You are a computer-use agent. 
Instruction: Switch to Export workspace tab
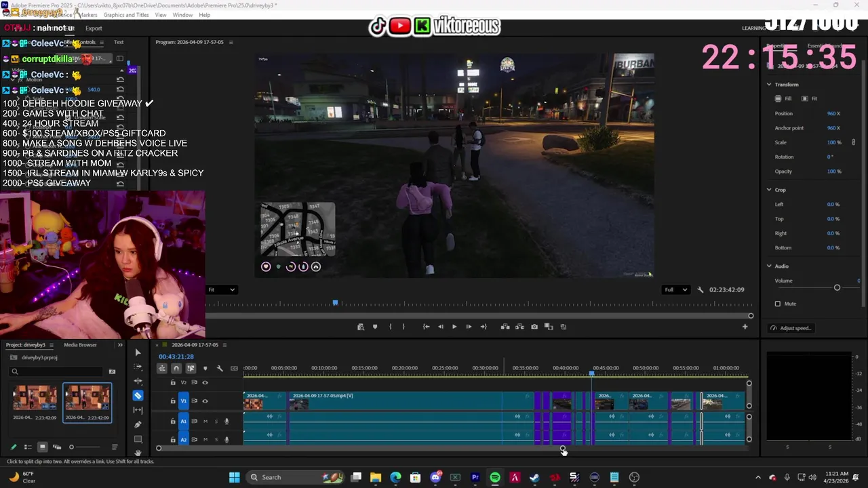click(x=94, y=28)
